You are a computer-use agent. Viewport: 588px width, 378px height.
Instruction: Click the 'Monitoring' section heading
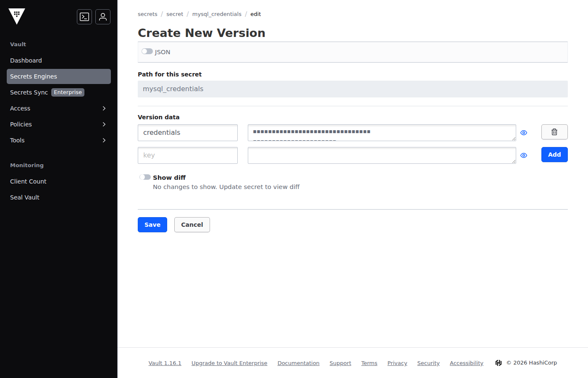coord(27,165)
